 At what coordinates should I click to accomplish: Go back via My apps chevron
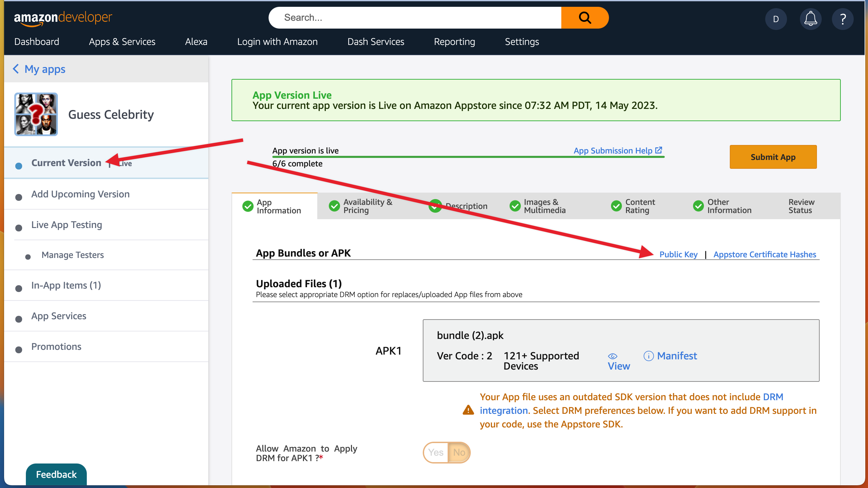pyautogui.click(x=16, y=69)
